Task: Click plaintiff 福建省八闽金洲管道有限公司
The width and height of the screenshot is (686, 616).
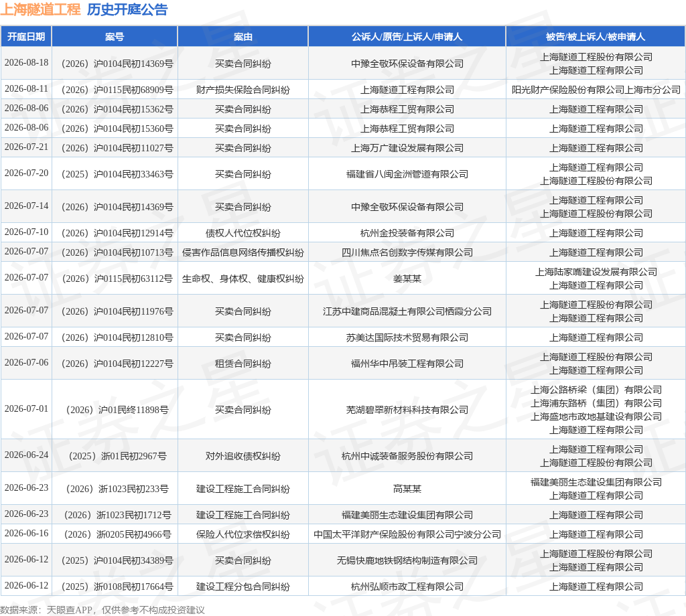Action: click(x=407, y=175)
